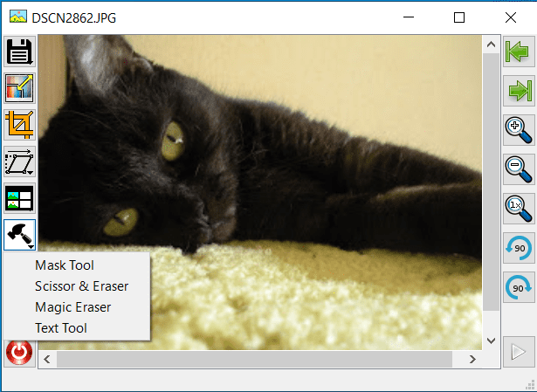This screenshot has width=537, height=392.
Task: Zoom out with the minus magnifier
Action: coord(519,169)
